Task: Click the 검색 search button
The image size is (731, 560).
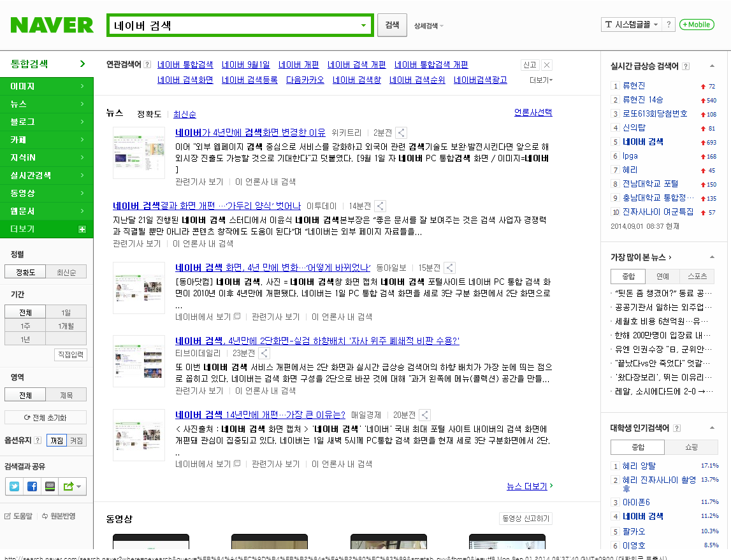Action: (391, 25)
